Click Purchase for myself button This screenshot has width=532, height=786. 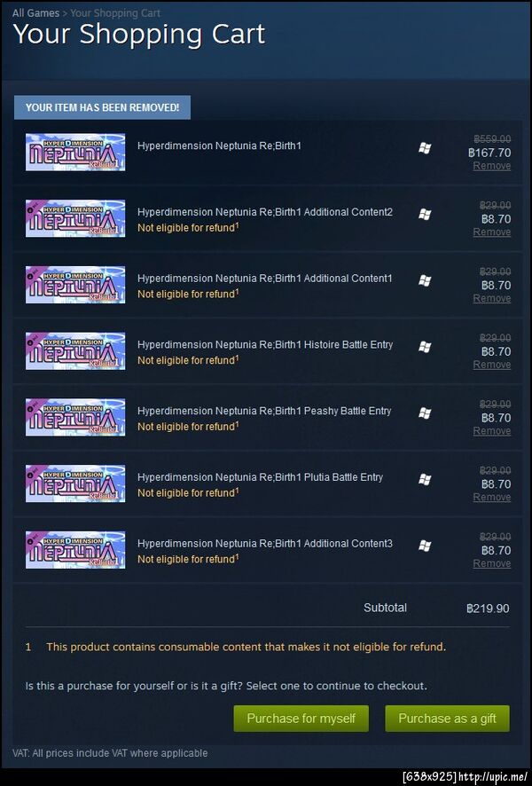(301, 719)
